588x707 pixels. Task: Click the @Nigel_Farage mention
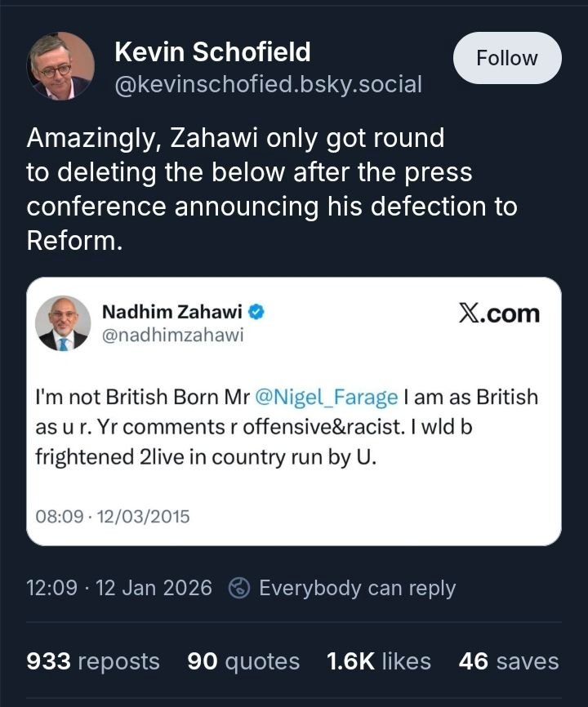(327, 398)
